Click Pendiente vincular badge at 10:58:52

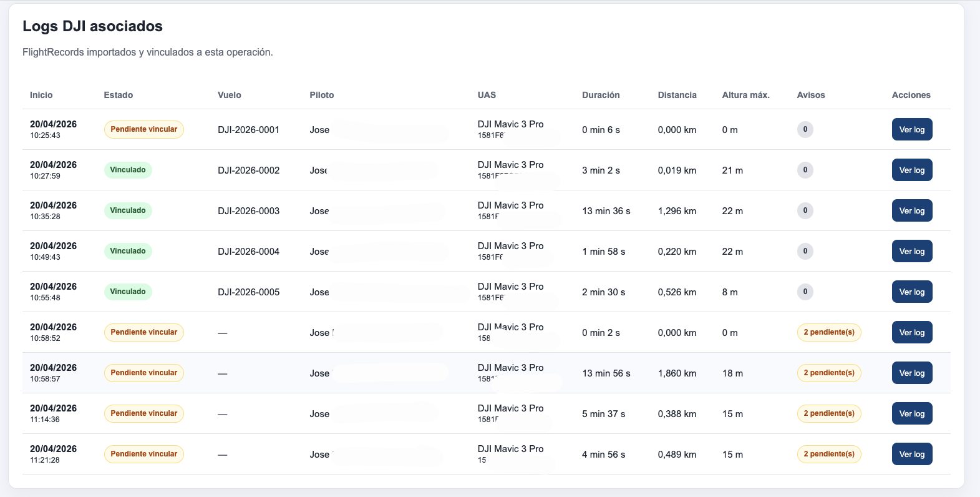click(144, 332)
